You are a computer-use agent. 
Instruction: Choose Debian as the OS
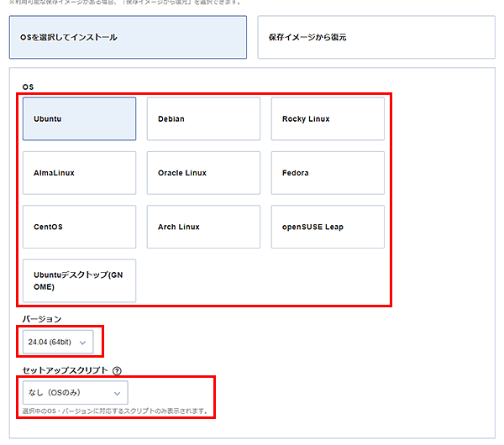[203, 119]
